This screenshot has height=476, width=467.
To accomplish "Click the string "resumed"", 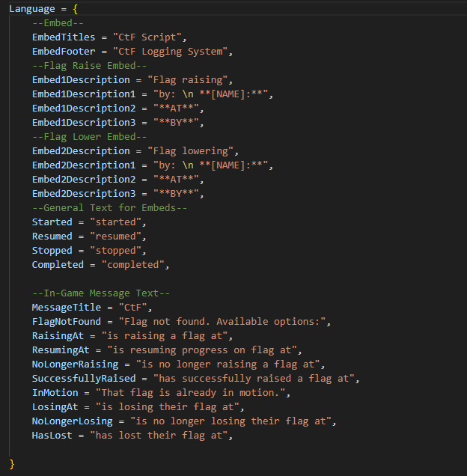I will point(116,237).
